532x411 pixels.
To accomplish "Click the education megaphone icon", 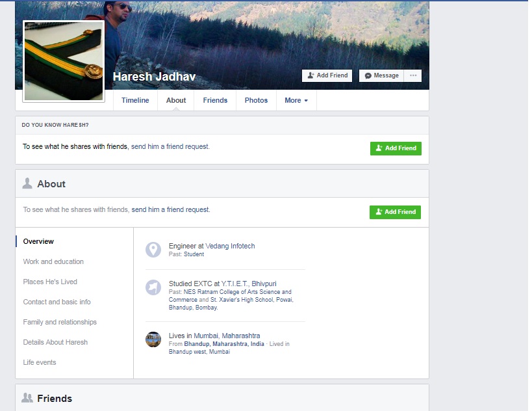I will click(153, 287).
